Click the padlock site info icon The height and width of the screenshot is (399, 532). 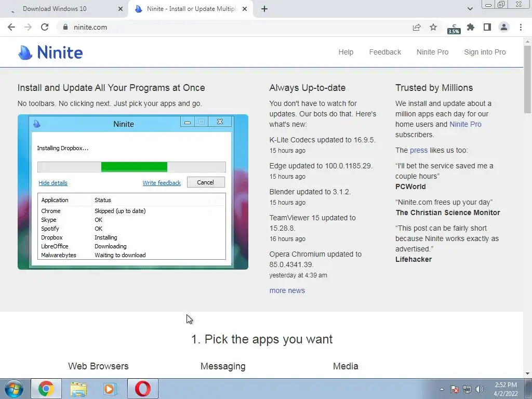coord(65,27)
